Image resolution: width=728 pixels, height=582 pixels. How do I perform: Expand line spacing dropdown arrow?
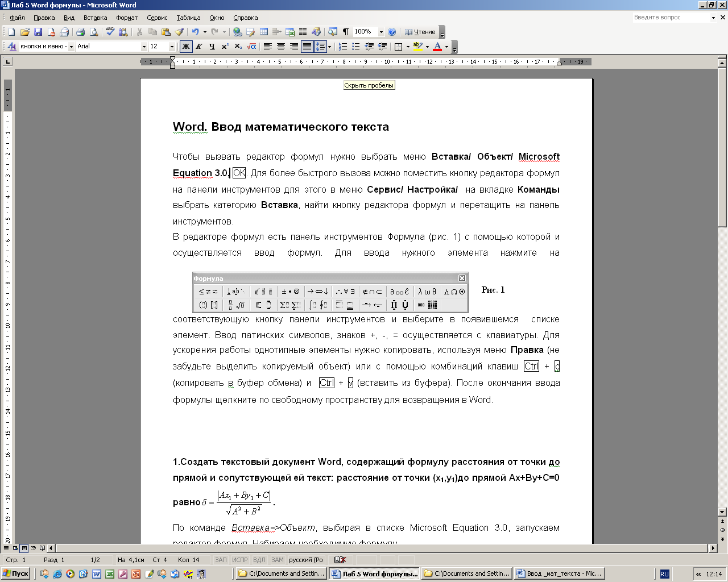click(329, 47)
